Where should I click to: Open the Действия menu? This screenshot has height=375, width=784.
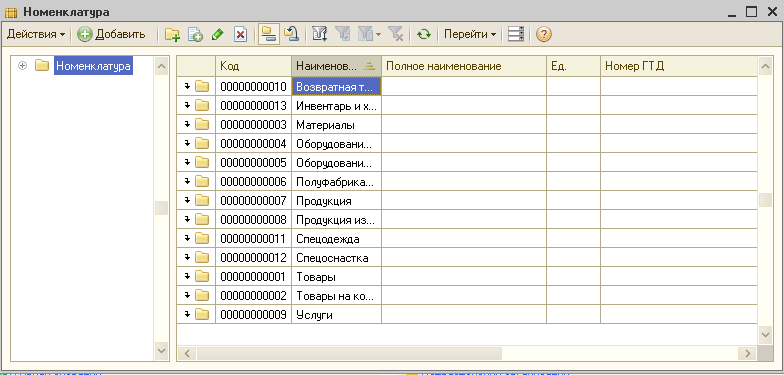click(36, 34)
